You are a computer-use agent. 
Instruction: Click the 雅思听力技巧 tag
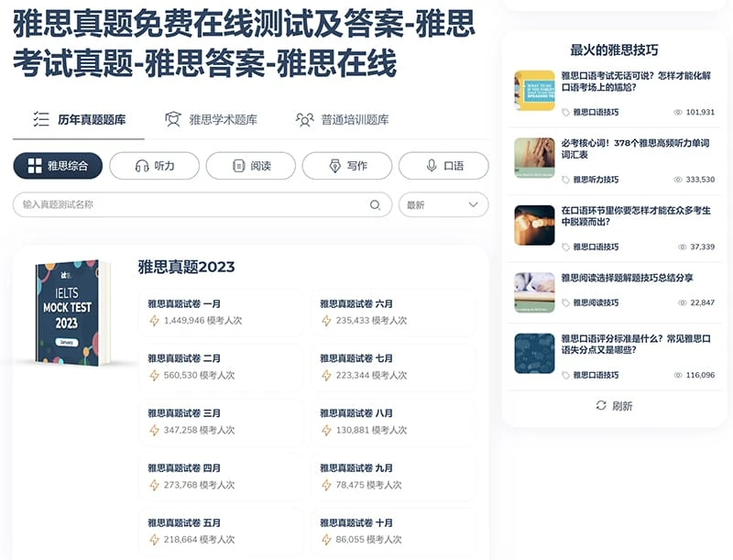(x=596, y=180)
